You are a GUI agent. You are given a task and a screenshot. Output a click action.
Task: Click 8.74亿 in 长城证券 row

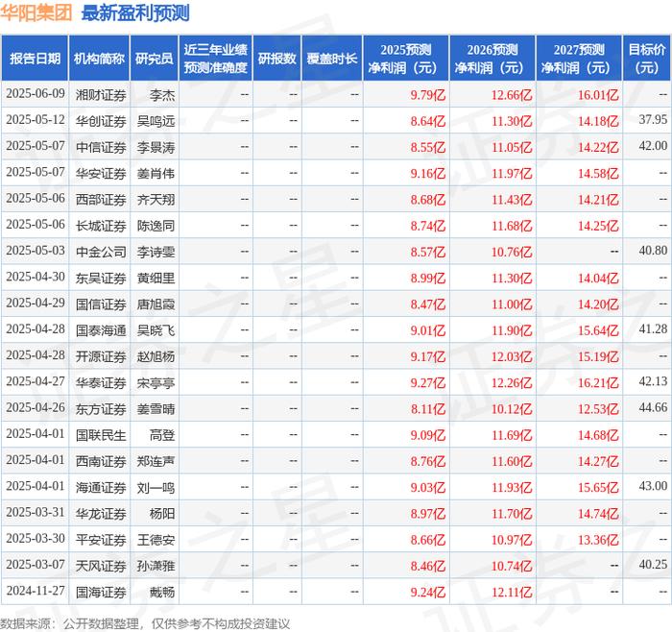(x=428, y=226)
